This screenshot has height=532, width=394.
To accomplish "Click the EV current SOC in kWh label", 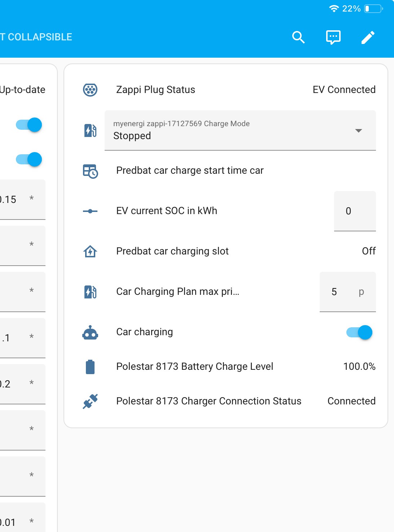I will 167,211.
